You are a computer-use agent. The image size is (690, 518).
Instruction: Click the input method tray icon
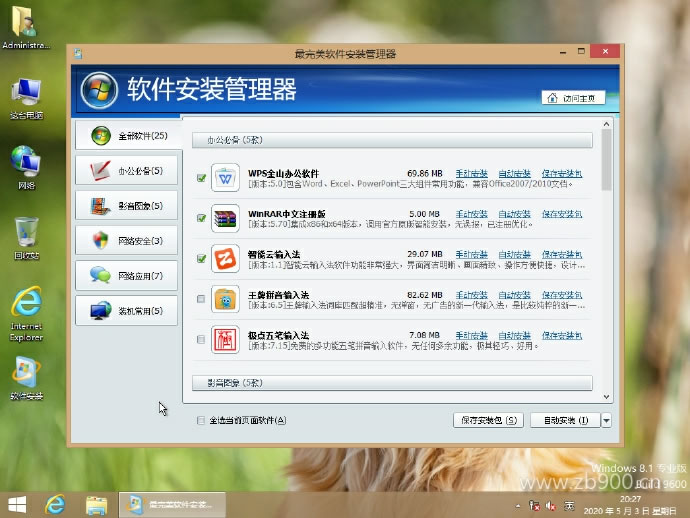pos(569,506)
